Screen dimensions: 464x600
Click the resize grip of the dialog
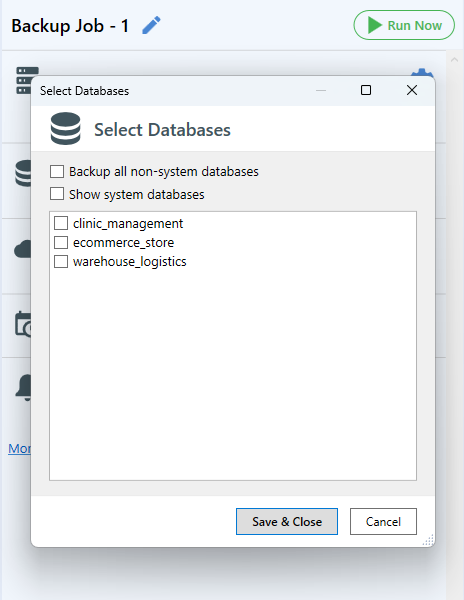428,540
